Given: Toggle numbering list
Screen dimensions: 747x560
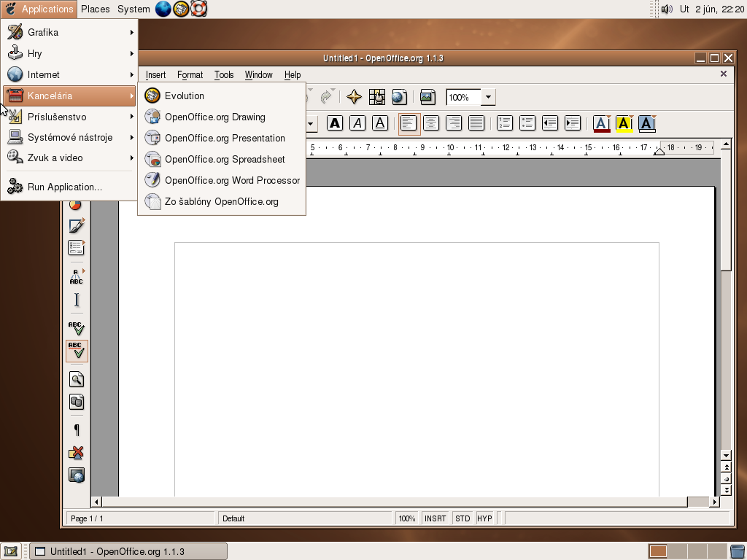Looking at the screenshot, I should pyautogui.click(x=505, y=123).
